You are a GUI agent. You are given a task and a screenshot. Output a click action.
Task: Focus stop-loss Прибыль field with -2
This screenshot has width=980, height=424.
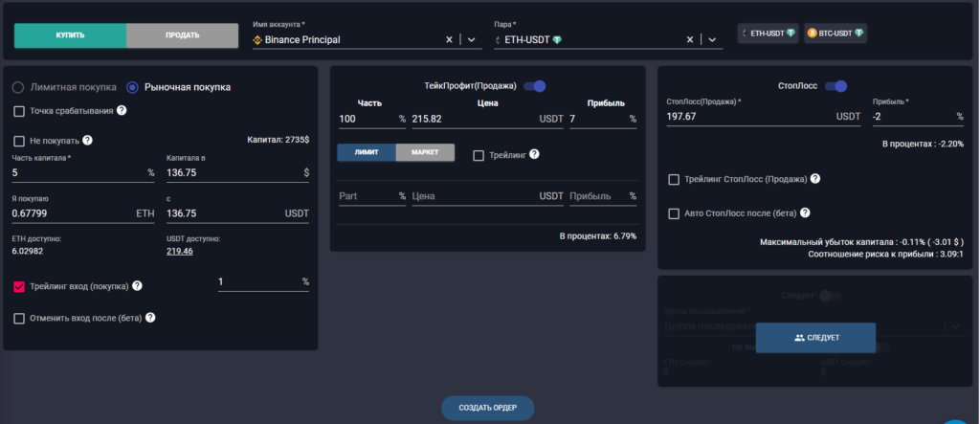918,117
